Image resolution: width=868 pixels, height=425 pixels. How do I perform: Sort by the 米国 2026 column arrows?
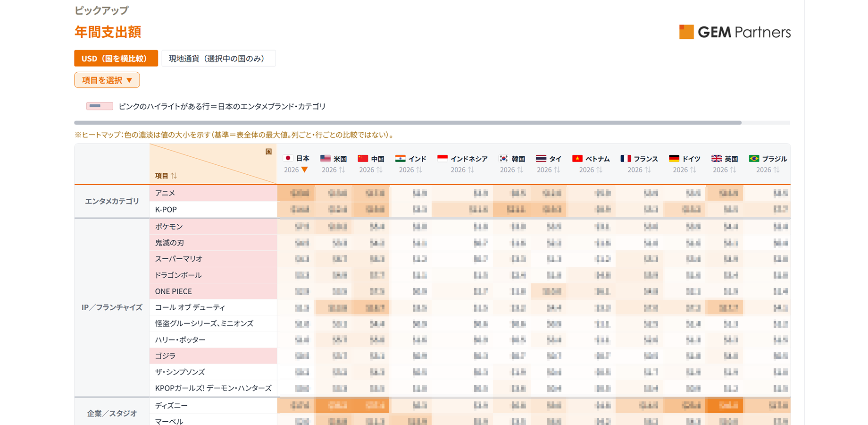coord(342,170)
